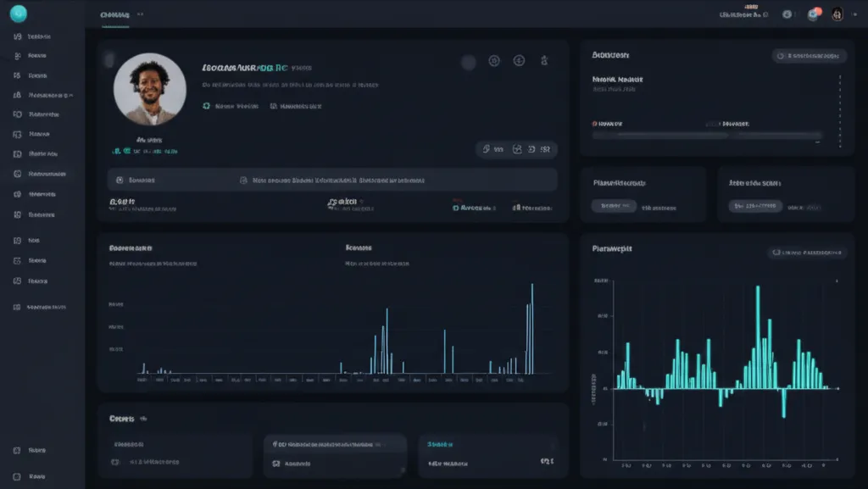Click the horizontal progress bar in the top-right panel
868x489 pixels.
[x=707, y=135]
